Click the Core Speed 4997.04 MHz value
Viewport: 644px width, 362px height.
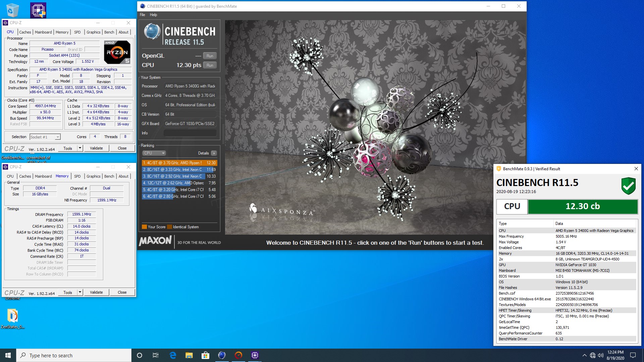pyautogui.click(x=45, y=106)
